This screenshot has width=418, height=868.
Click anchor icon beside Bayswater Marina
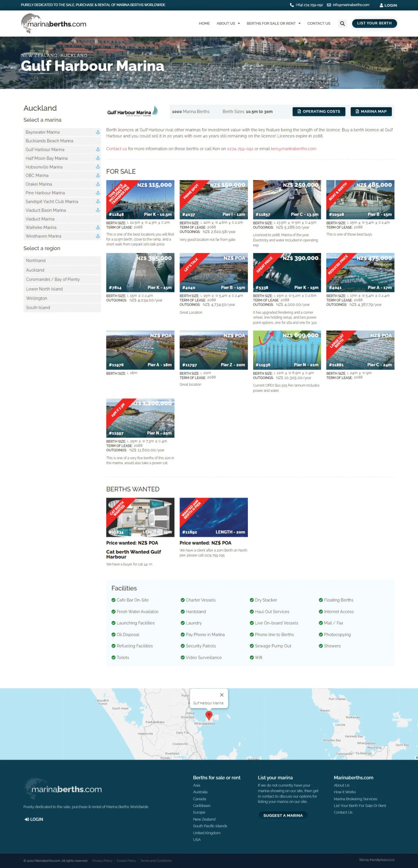(98, 132)
